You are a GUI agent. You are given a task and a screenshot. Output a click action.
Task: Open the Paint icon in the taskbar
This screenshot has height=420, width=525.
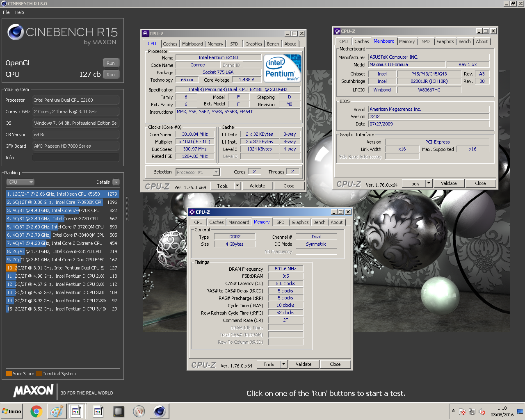pos(56,411)
